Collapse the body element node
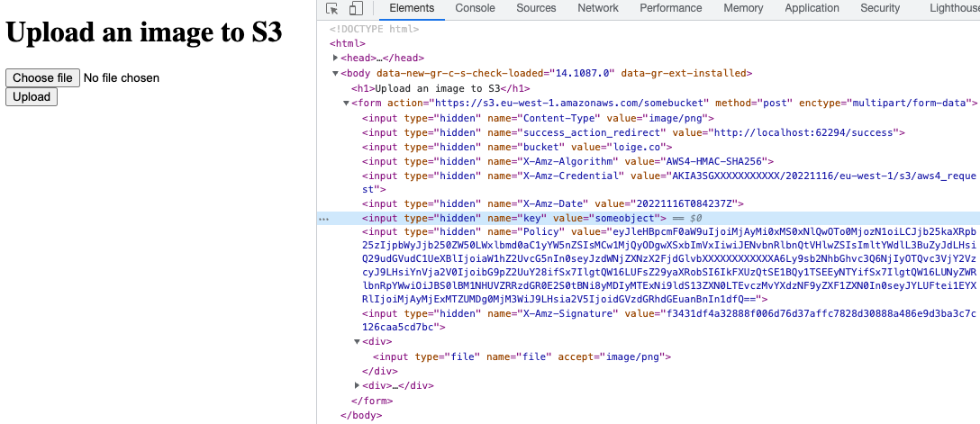The height and width of the screenshot is (424, 980). (336, 74)
